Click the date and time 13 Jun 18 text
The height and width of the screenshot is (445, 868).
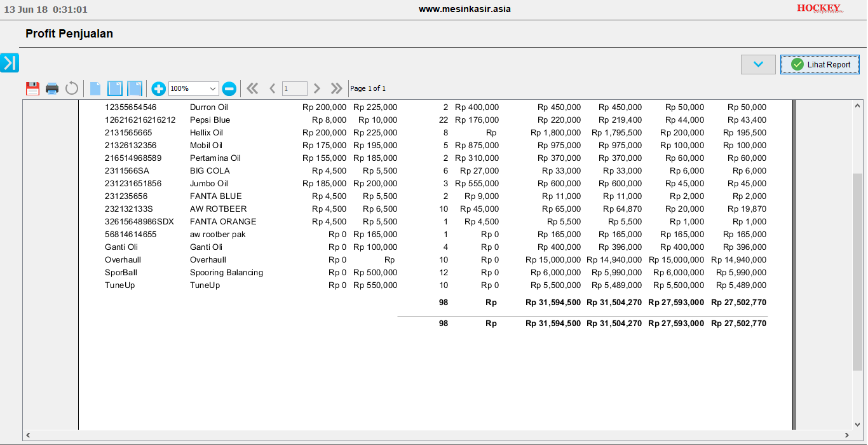tap(46, 10)
